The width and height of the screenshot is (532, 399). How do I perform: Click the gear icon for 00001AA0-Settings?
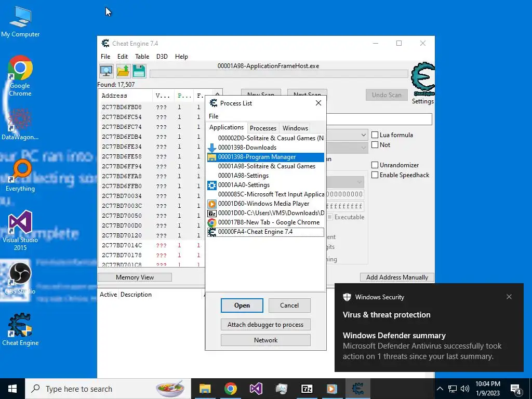click(x=212, y=185)
